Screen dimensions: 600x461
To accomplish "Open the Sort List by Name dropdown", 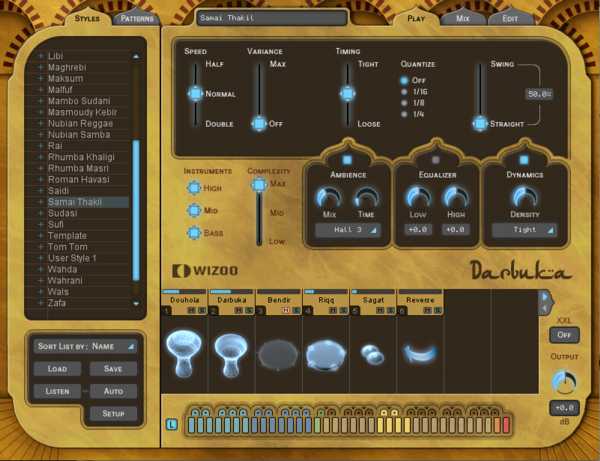I will point(85,346).
